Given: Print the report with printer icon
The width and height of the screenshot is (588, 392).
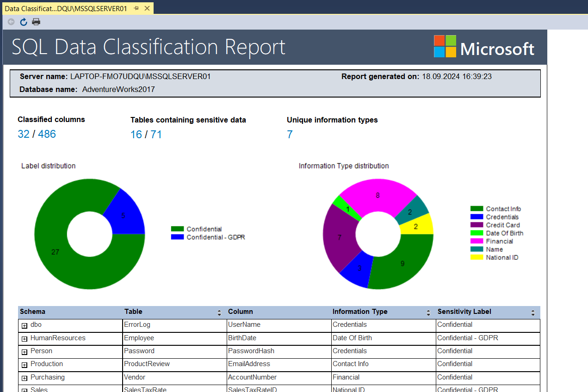Looking at the screenshot, I should click(x=36, y=22).
